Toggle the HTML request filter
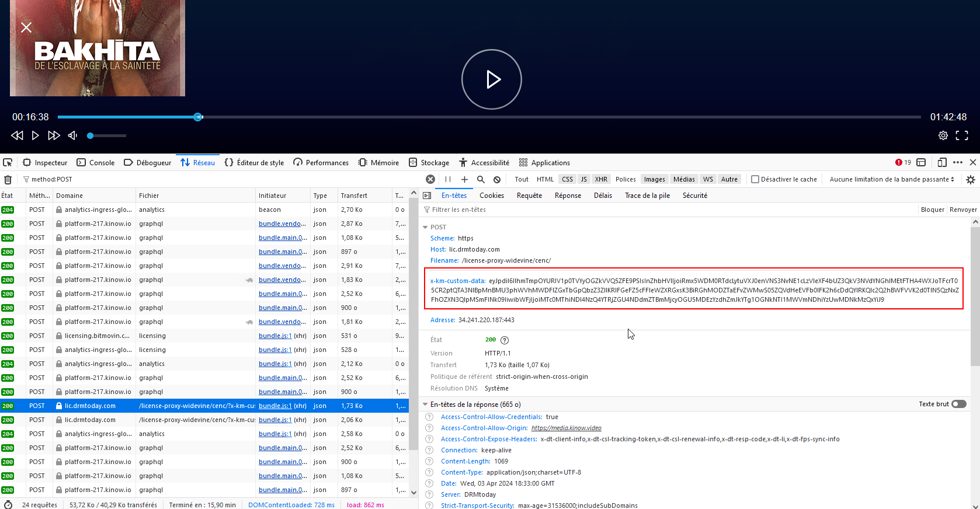The width and height of the screenshot is (980, 509). 545,180
